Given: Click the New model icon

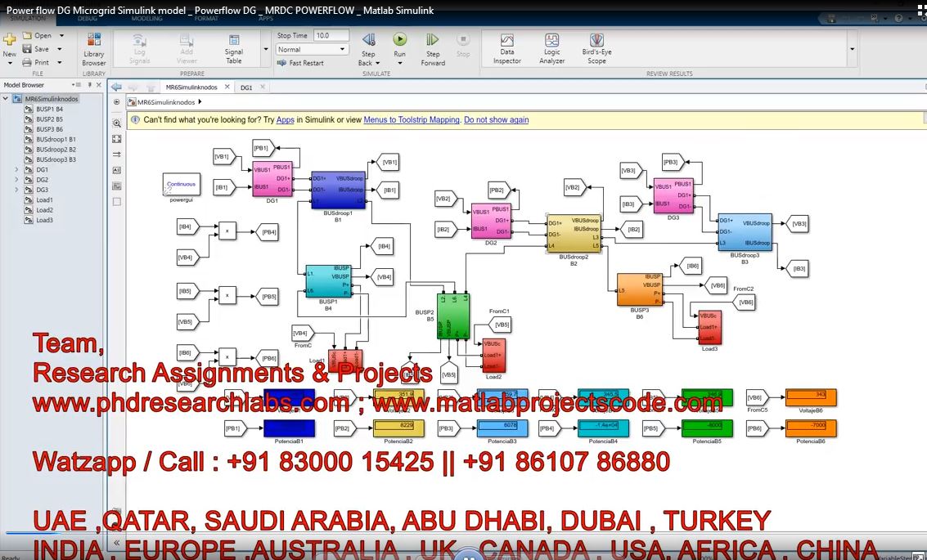Looking at the screenshot, I should point(10,39).
